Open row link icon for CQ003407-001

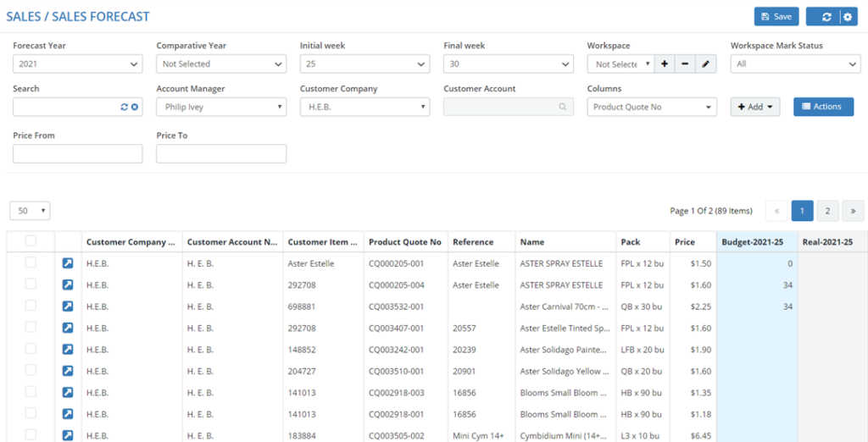click(68, 328)
